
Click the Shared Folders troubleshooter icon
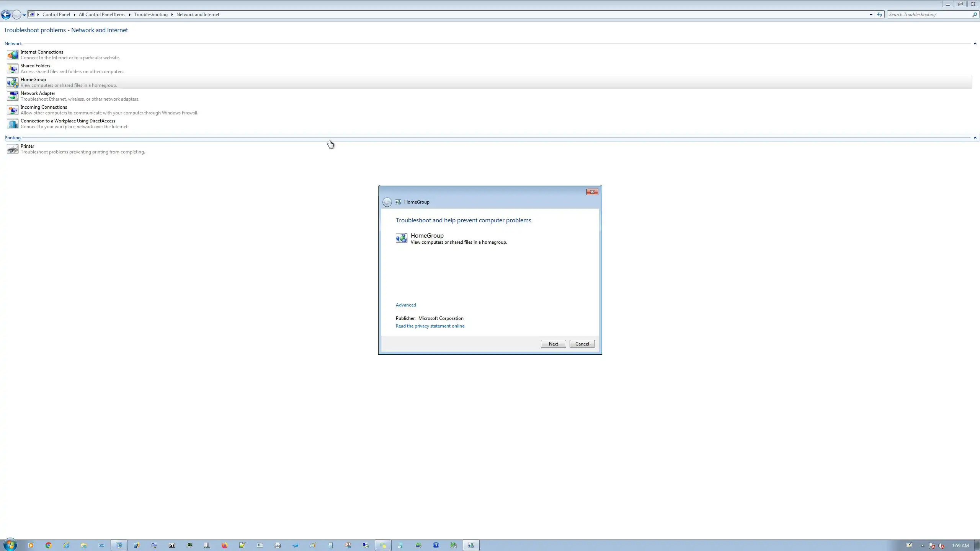point(12,68)
